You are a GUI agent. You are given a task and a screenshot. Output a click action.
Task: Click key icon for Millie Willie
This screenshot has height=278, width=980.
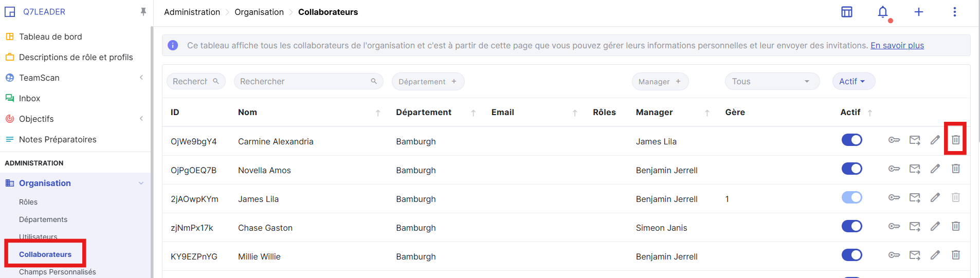(894, 255)
